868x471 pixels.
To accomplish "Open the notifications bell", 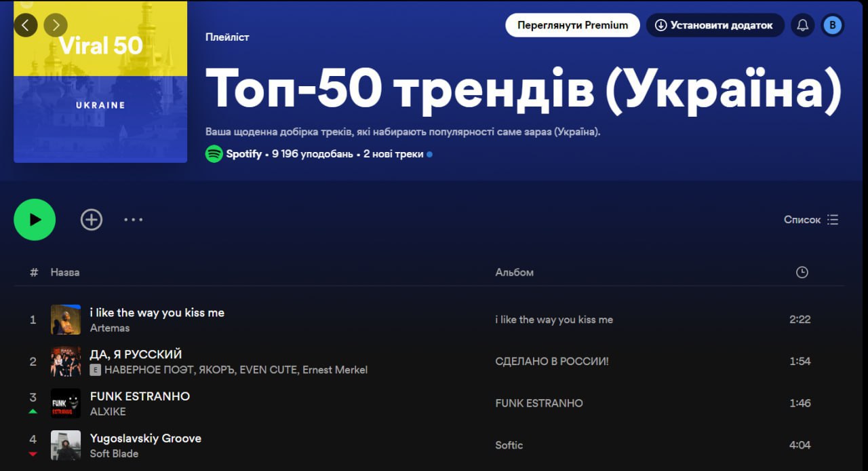I will [802, 25].
